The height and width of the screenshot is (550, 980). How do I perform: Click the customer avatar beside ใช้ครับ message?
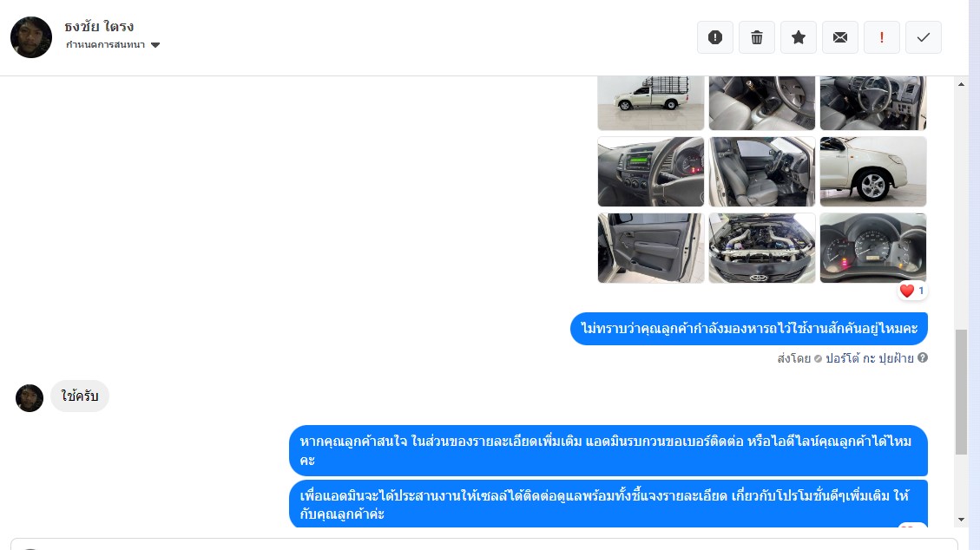[x=30, y=398]
